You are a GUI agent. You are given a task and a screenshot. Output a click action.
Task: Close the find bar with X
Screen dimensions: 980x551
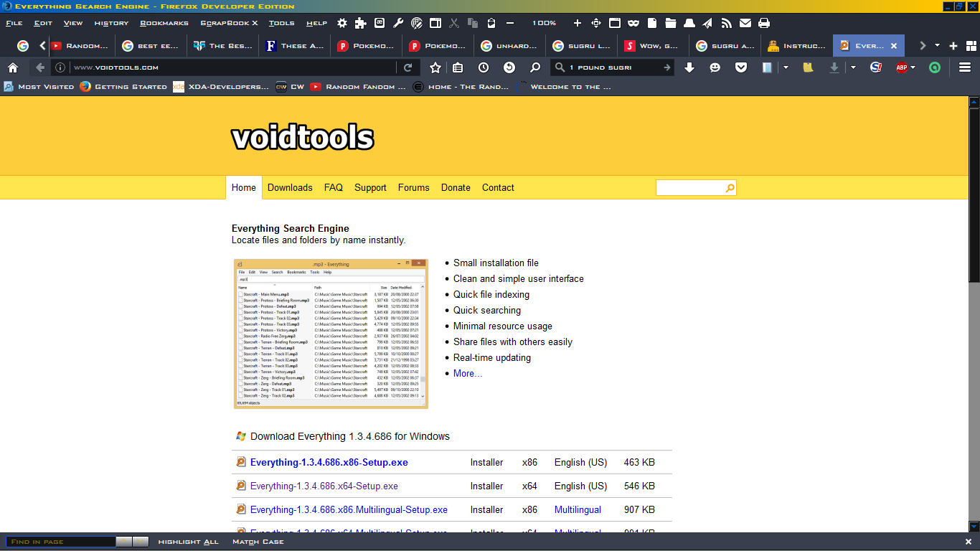[969, 542]
